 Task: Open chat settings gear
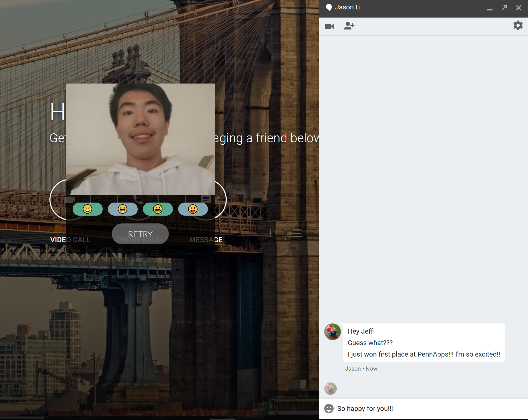[518, 26]
